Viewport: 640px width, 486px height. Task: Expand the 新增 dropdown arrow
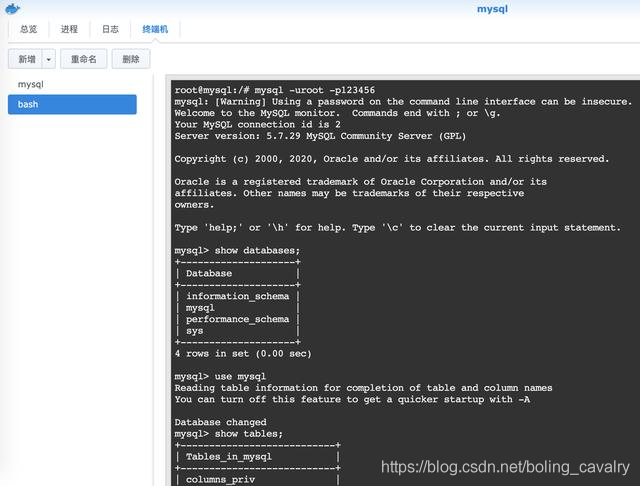[x=49, y=60]
